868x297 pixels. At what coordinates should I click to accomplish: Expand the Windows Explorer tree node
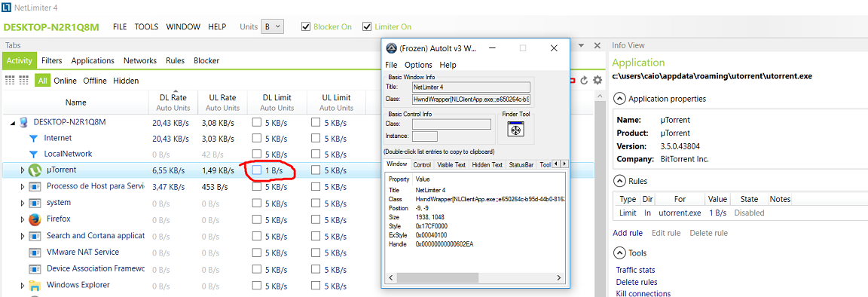(x=23, y=286)
